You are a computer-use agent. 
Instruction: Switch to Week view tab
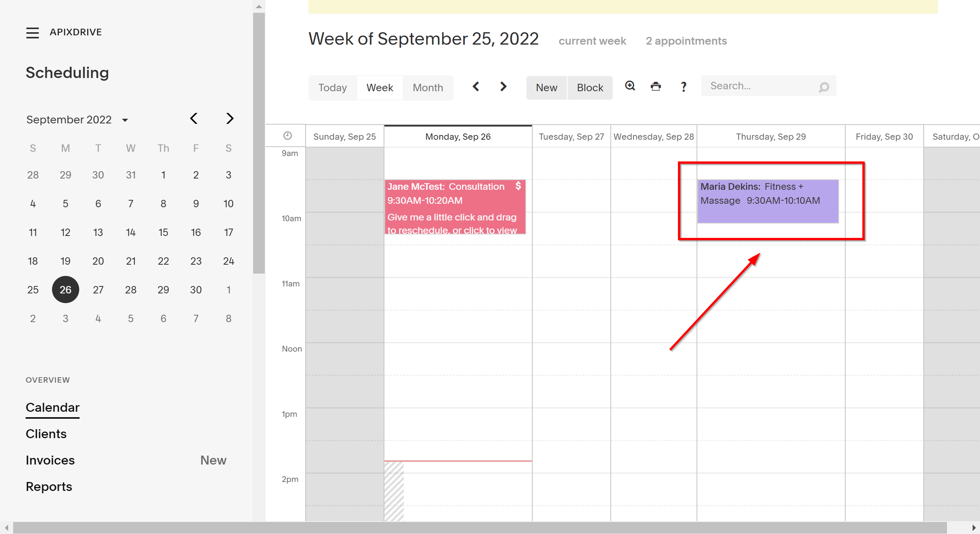point(379,86)
